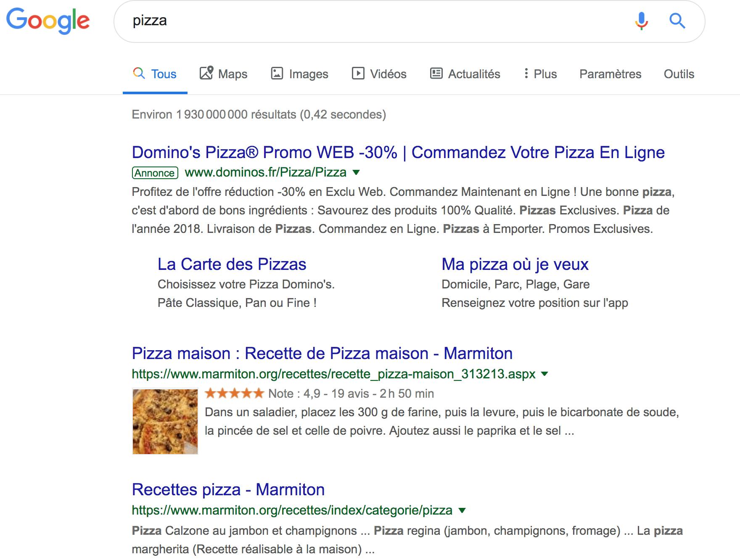Click the marmiton.org categorie/pizza URL
This screenshot has height=560, width=740.
(292, 510)
